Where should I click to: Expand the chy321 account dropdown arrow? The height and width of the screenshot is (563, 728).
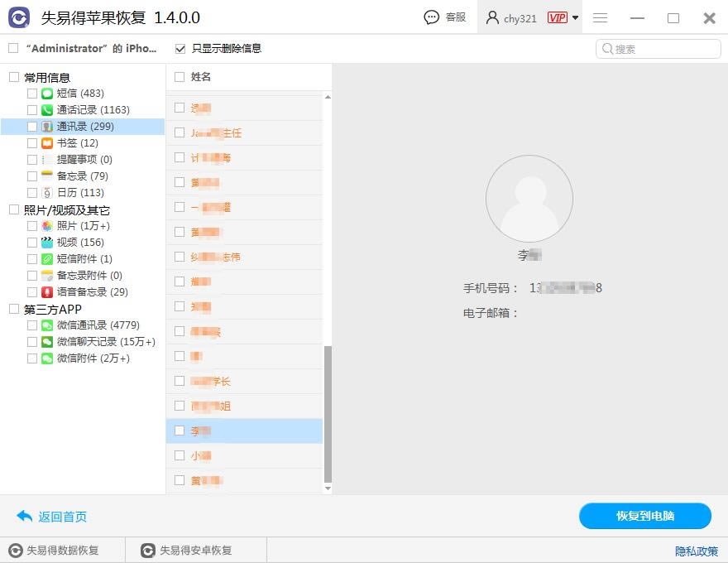(x=575, y=17)
